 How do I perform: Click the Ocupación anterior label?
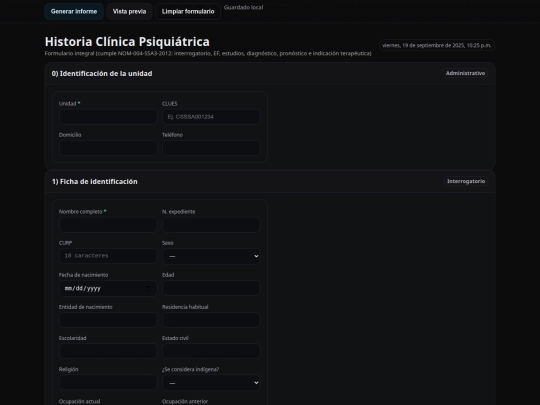(185, 401)
